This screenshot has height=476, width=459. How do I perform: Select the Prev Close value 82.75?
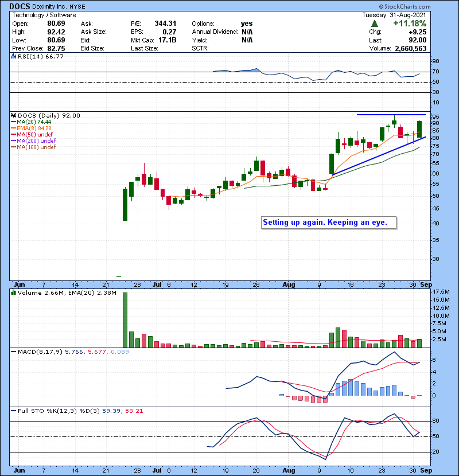[x=56, y=48]
